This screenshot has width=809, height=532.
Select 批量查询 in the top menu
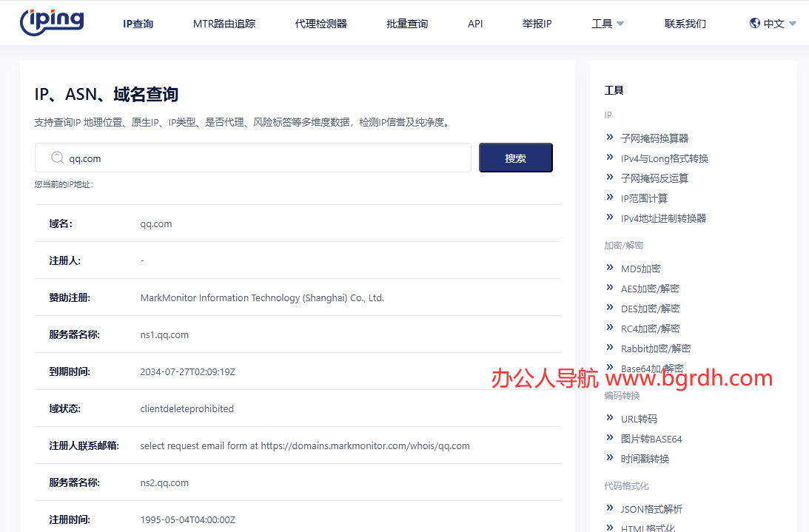pos(407,24)
